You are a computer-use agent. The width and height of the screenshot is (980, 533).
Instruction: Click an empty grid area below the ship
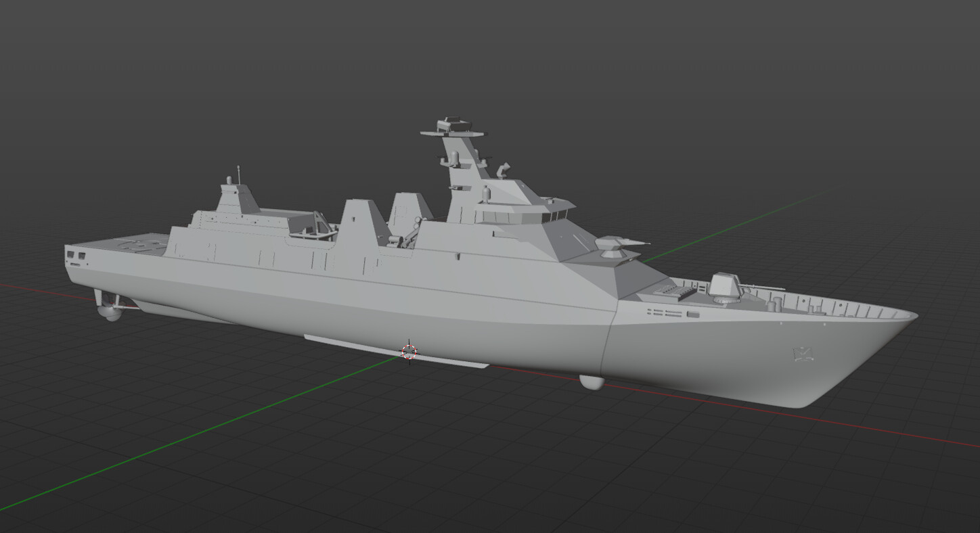tap(474, 473)
